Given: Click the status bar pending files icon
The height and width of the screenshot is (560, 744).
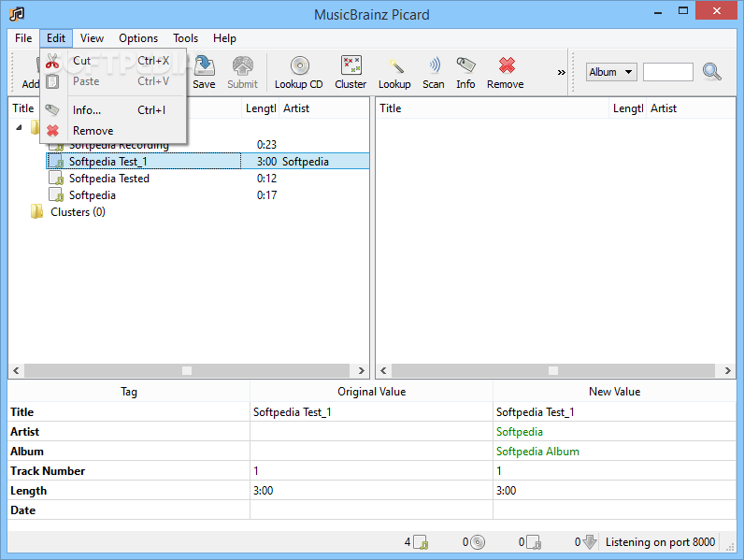Looking at the screenshot, I should 534,542.
